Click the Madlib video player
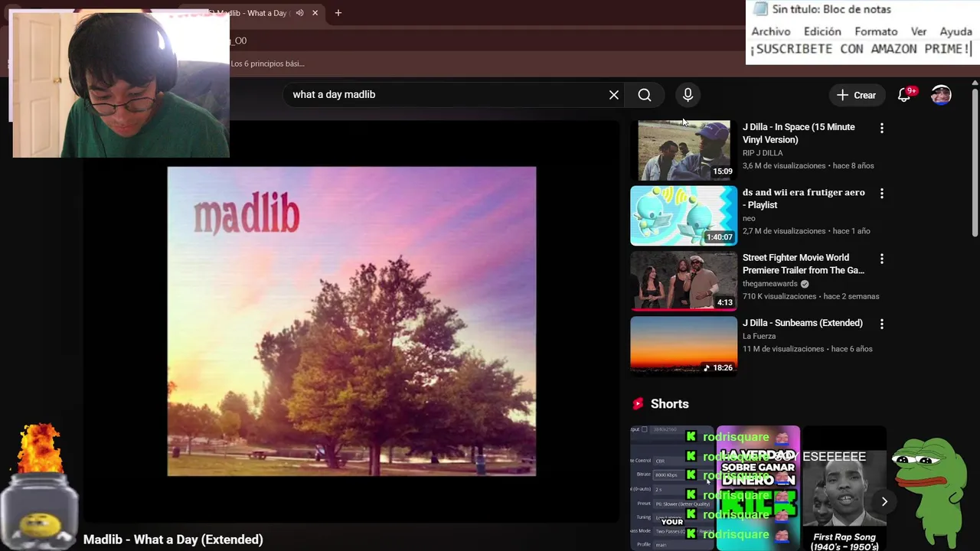 click(x=351, y=321)
